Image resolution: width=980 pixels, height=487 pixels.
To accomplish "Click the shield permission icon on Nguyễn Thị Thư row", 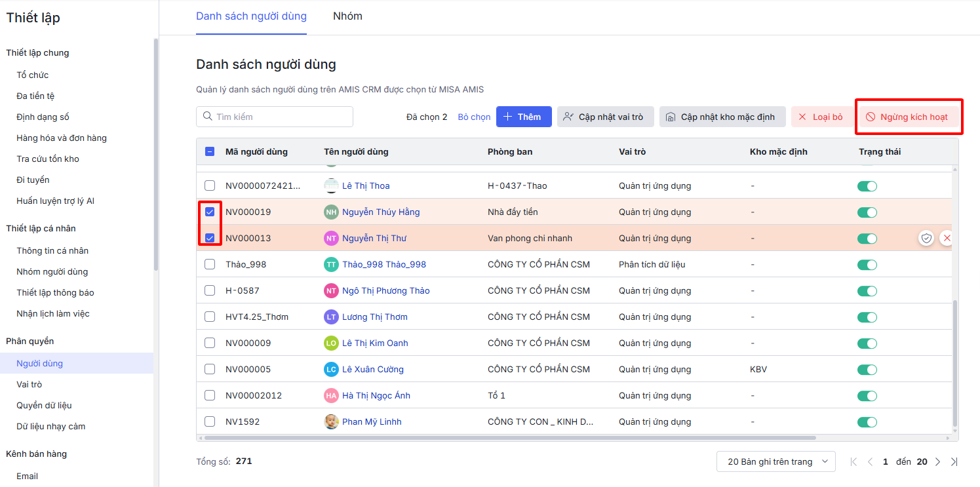I will tap(926, 238).
